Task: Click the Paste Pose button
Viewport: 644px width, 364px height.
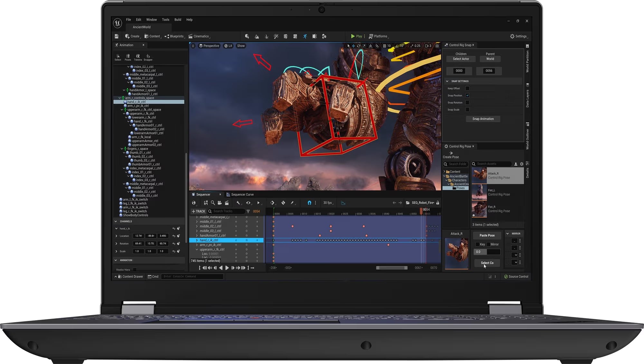Action: click(487, 235)
